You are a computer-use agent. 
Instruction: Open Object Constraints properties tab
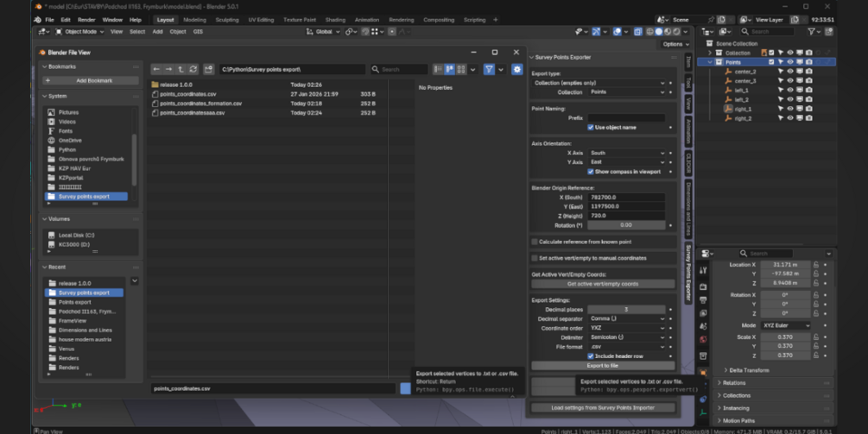[x=703, y=399]
